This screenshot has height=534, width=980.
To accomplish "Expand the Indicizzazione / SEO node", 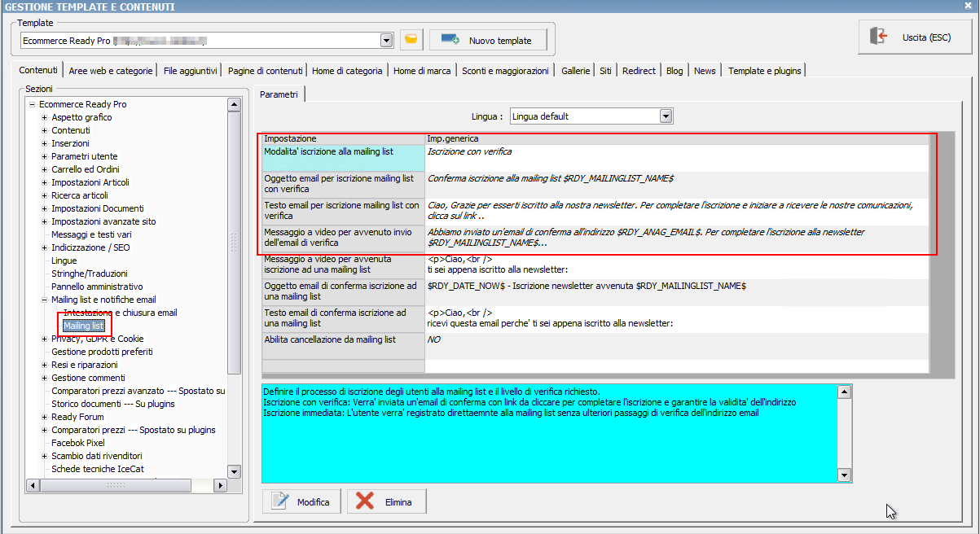I will 45,247.
